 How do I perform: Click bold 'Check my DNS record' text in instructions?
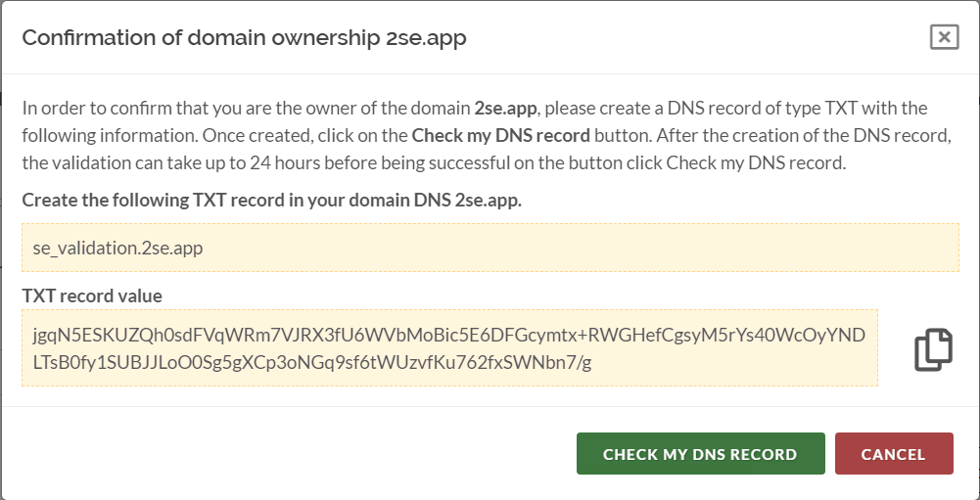tap(500, 135)
